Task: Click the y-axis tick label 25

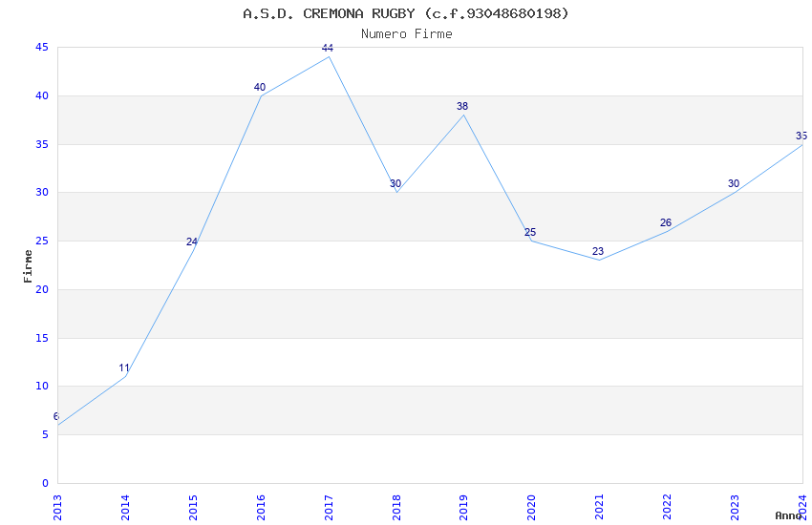Action: tap(42, 241)
